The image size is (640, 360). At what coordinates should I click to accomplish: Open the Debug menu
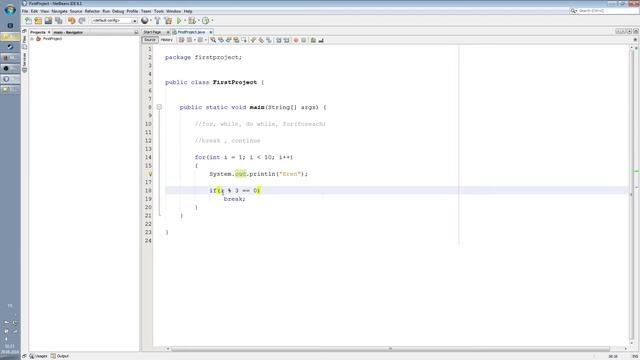pyautogui.click(x=118, y=11)
